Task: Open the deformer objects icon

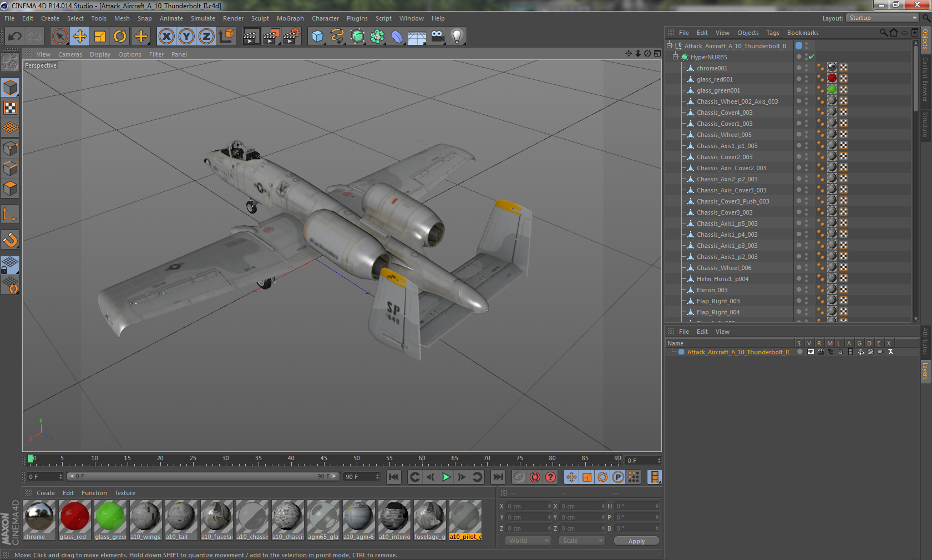Action: 397,37
